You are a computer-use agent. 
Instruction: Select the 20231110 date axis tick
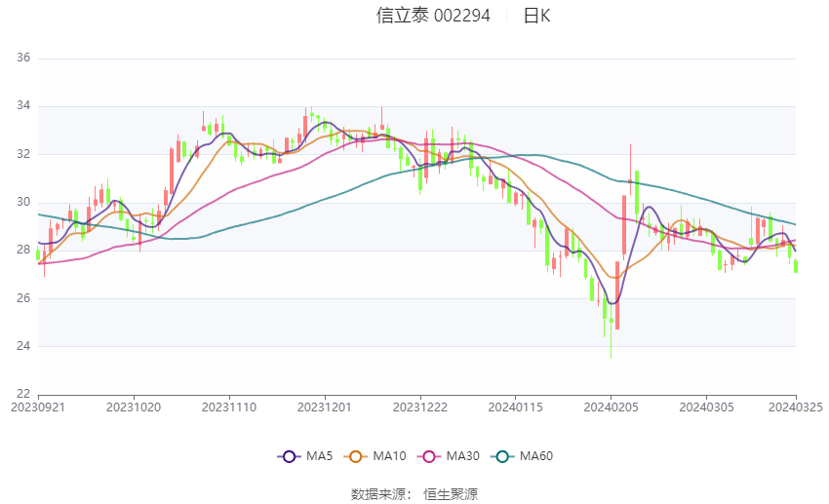pos(229,407)
